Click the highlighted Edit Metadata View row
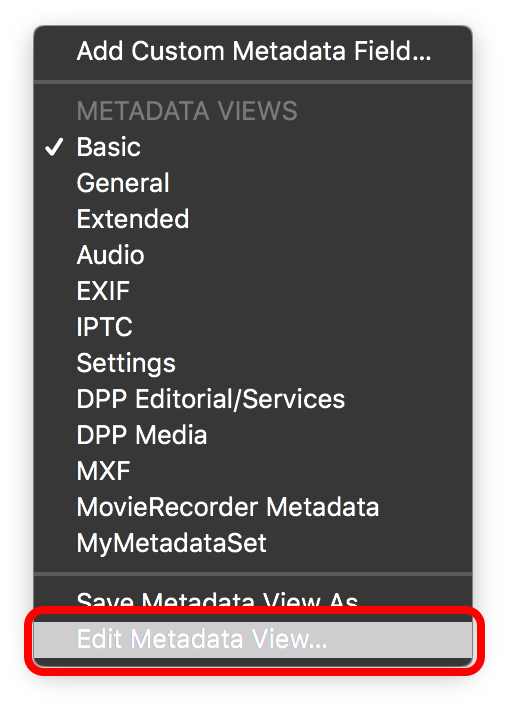Viewport: 506px width, 708px height. click(253, 639)
